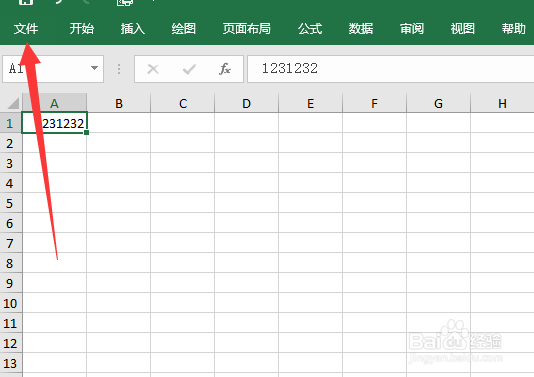
Task: Open Insert Function with the fx icon
Action: coord(225,69)
